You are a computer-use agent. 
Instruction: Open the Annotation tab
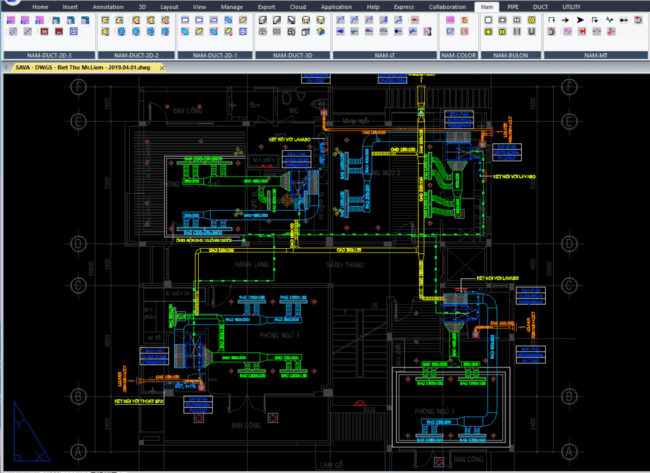click(108, 7)
